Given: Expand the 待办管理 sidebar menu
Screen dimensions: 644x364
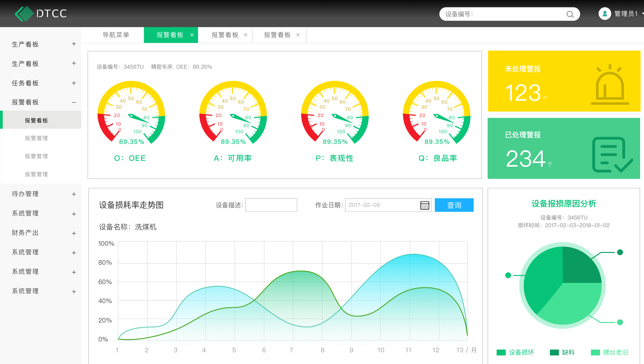Looking at the screenshot, I should coord(74,194).
